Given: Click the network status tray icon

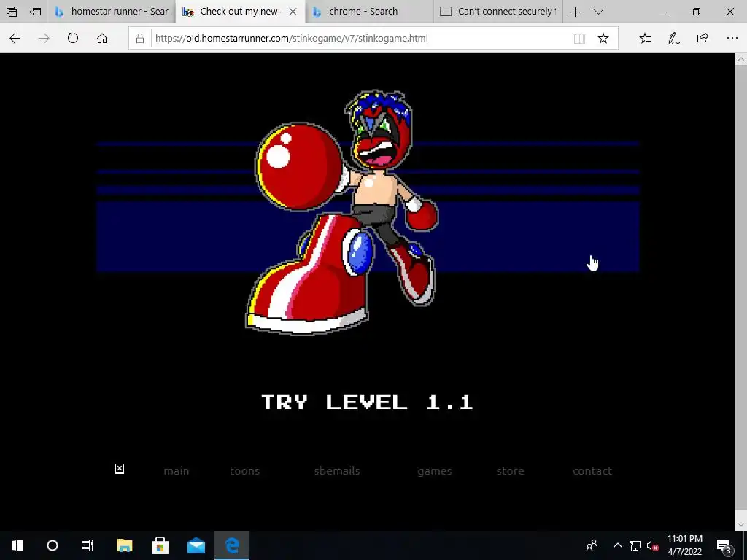Looking at the screenshot, I should (x=635, y=545).
